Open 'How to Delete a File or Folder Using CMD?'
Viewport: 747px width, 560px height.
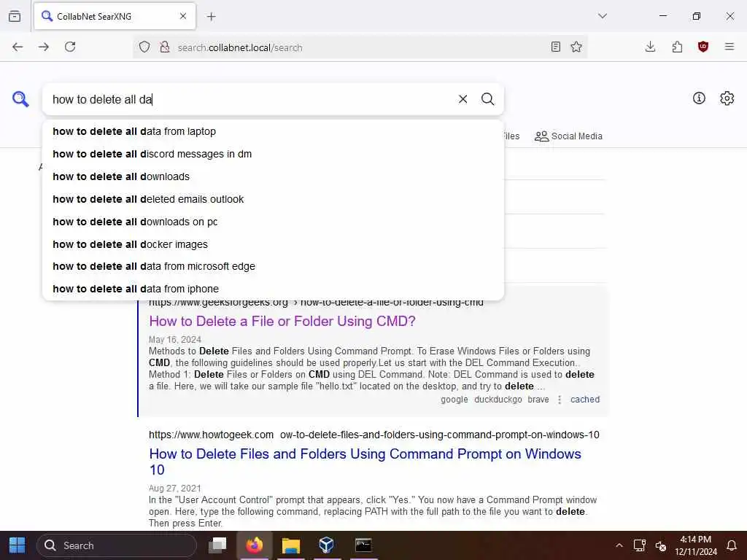282,322
